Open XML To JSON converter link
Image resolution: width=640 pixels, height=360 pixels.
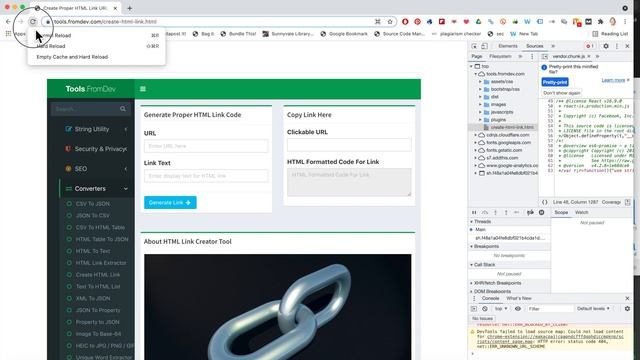tap(93, 298)
